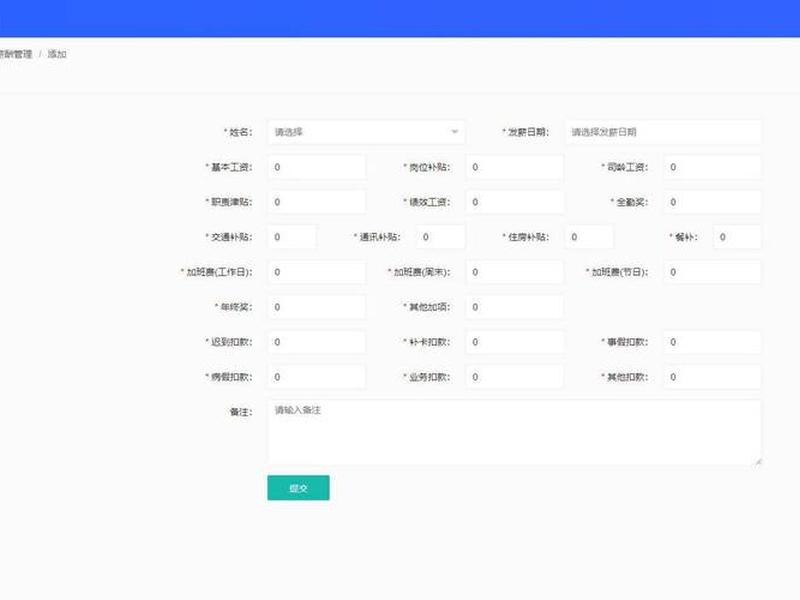This screenshot has width=800, height=600.
Task: Focus the 其他加项 input field
Action: point(514,307)
